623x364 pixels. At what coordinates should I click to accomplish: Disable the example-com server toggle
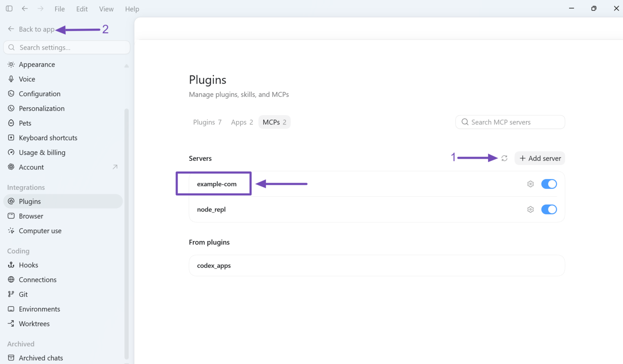(x=549, y=184)
